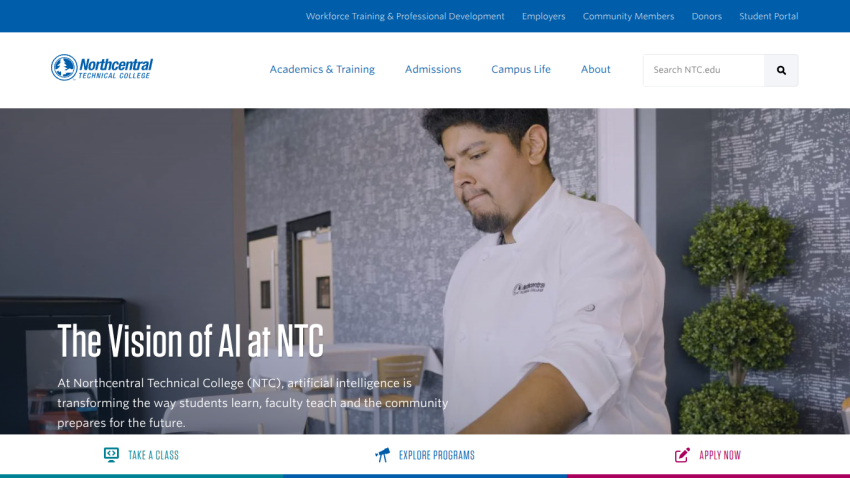Select the Take a Class link
Image resolution: width=850 pixels, height=478 pixels.
[153, 455]
